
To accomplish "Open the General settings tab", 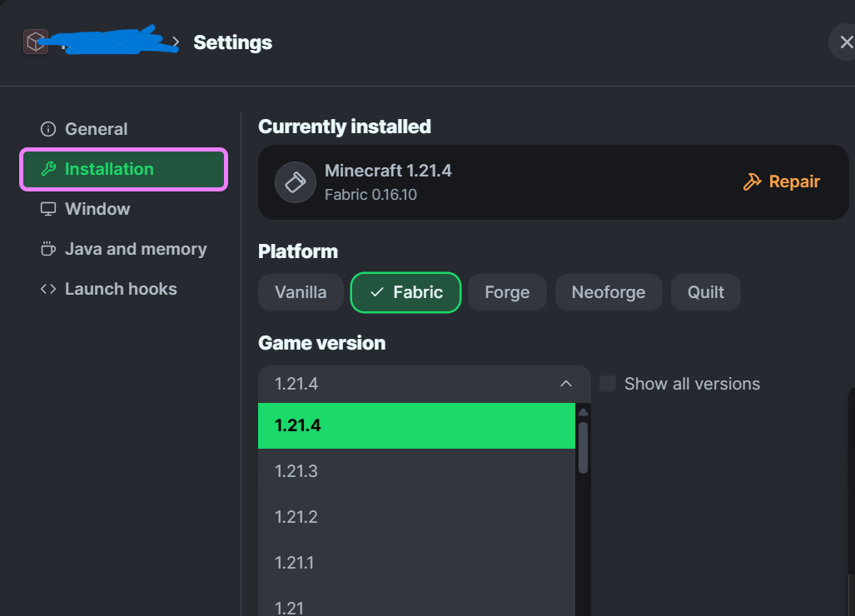I will tap(124, 129).
